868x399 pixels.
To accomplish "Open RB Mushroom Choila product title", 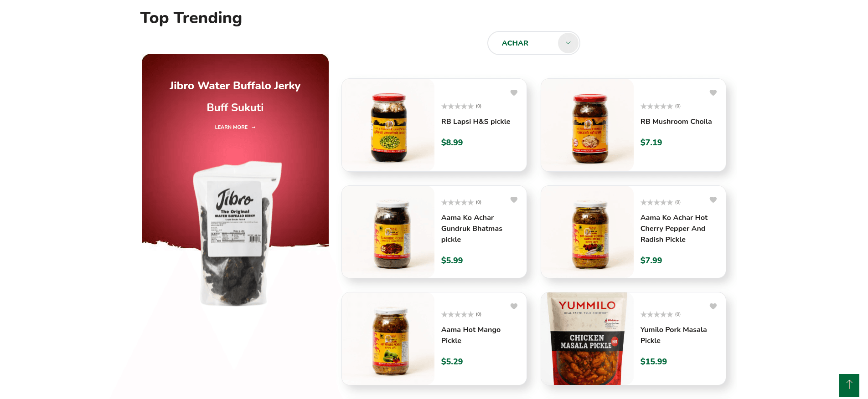I will click(676, 122).
